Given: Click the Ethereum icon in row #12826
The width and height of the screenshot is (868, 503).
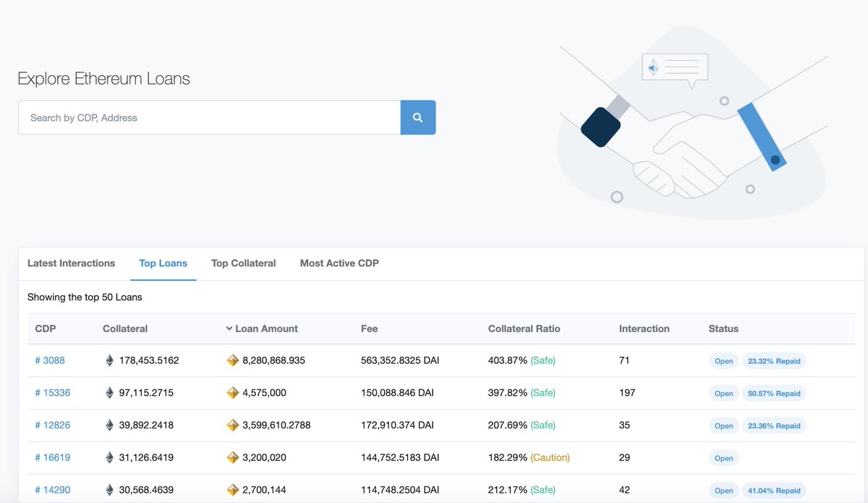Looking at the screenshot, I should (x=110, y=425).
